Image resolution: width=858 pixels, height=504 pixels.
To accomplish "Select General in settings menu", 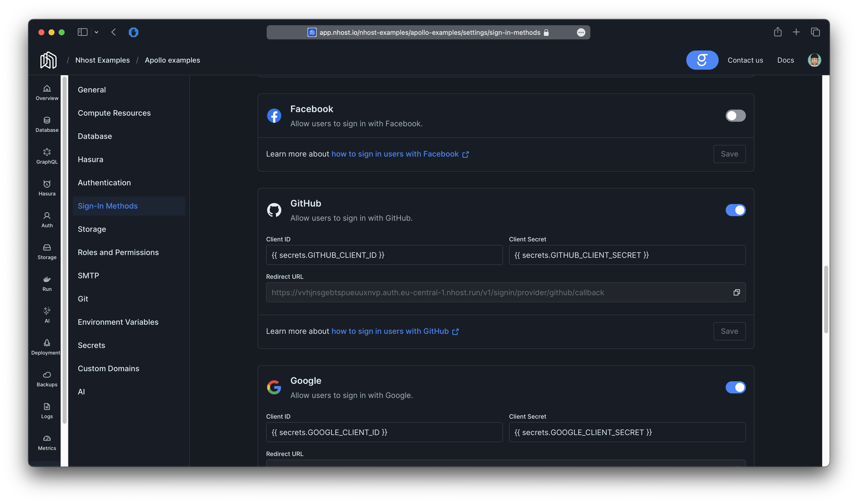I will pos(129,90).
